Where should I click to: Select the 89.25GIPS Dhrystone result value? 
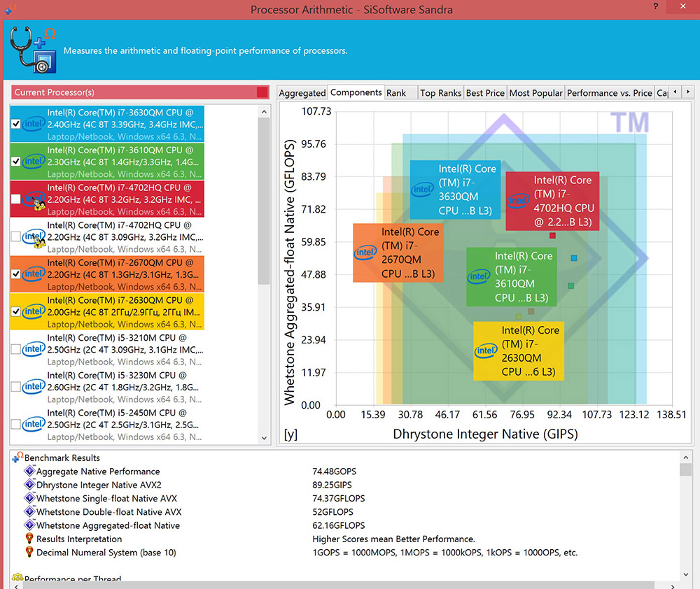click(332, 485)
